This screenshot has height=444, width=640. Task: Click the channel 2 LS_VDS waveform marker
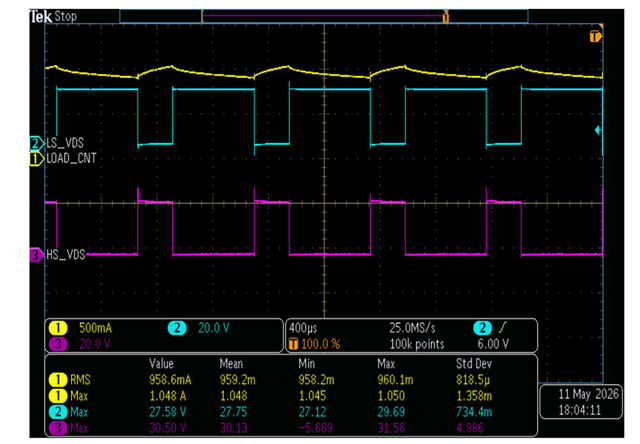click(37, 143)
